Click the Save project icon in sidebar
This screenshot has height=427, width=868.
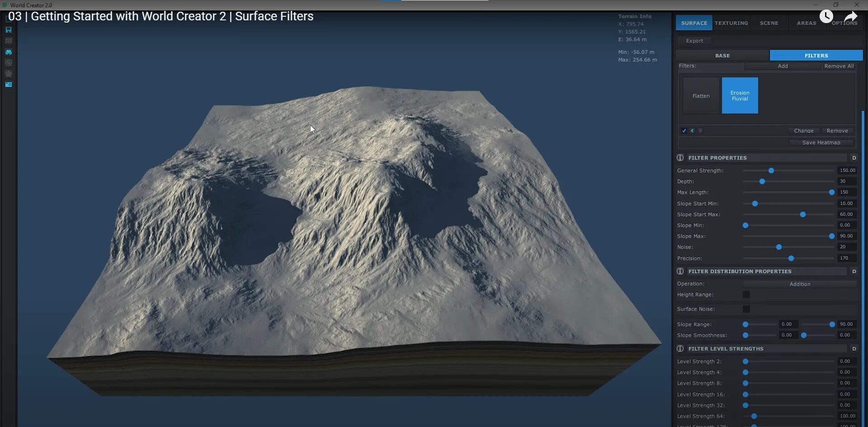[x=9, y=30]
